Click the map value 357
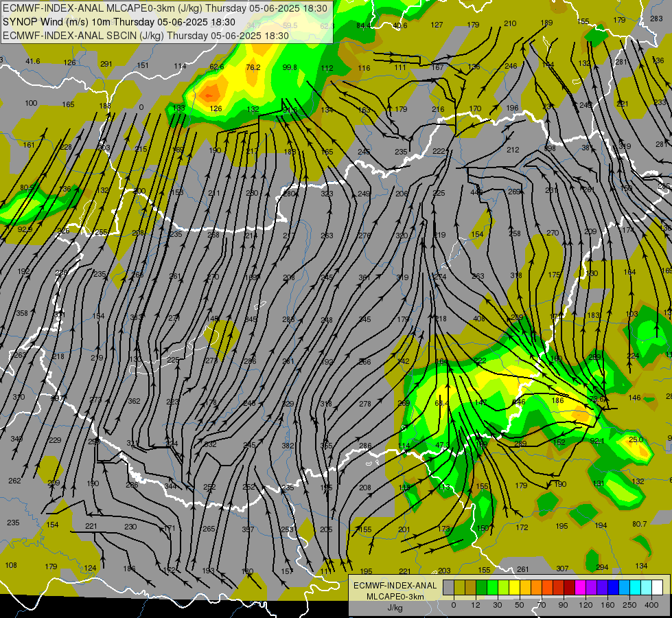Screen dimensions: 672x618 tap(248, 529)
